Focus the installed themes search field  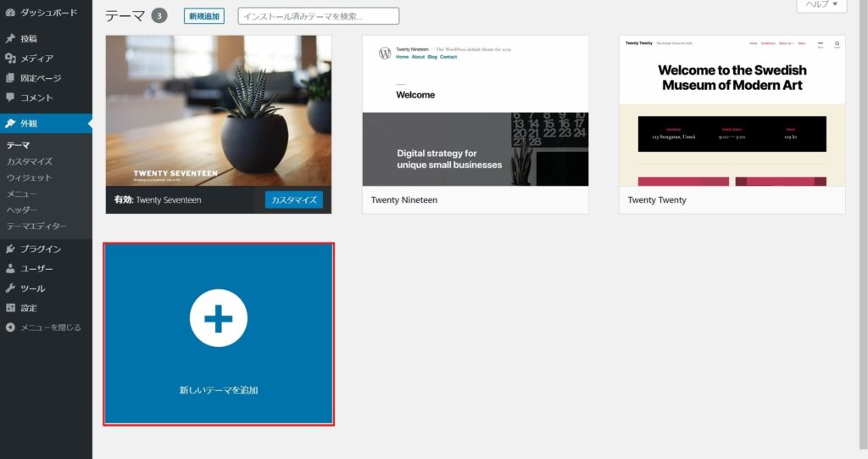coord(319,16)
